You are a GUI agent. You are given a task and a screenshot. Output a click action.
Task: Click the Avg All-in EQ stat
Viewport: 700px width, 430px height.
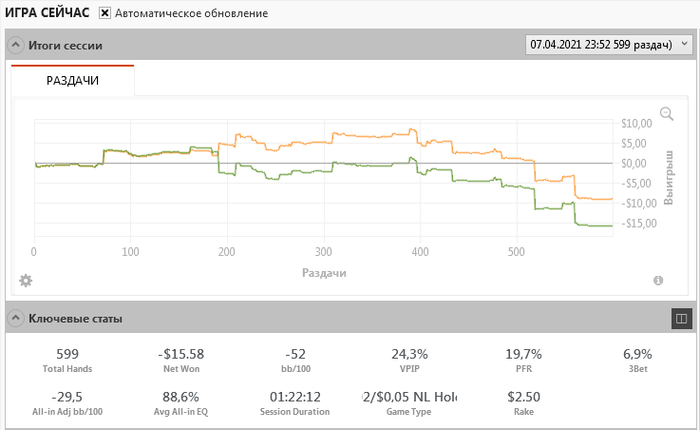pos(181,397)
